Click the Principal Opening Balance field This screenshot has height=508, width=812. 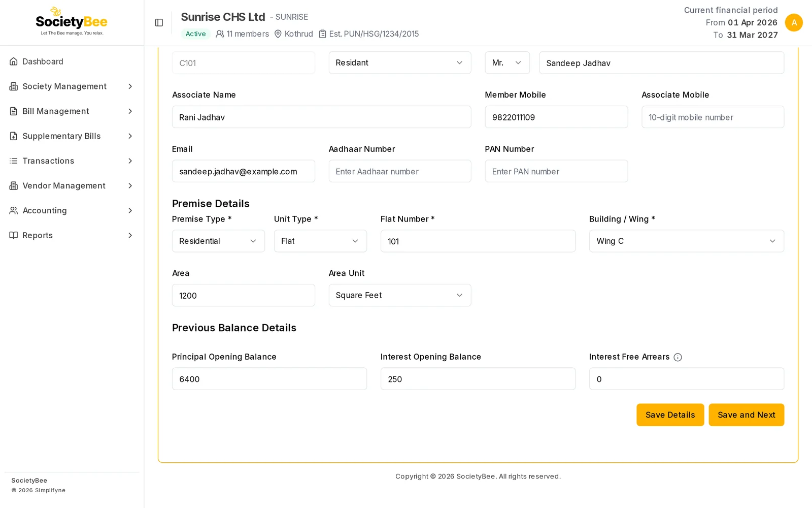pyautogui.click(x=269, y=379)
